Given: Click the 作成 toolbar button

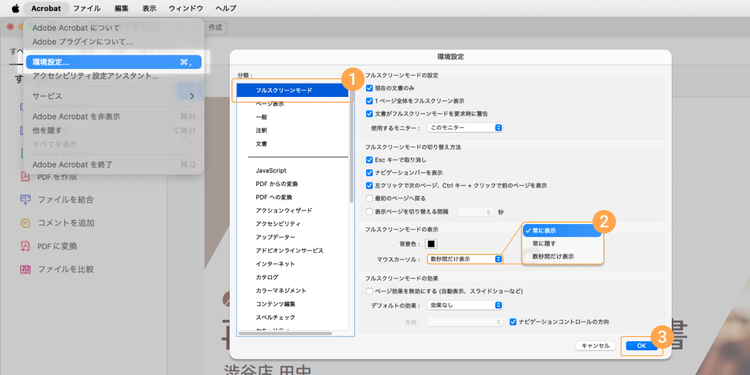Looking at the screenshot, I should (216, 28).
